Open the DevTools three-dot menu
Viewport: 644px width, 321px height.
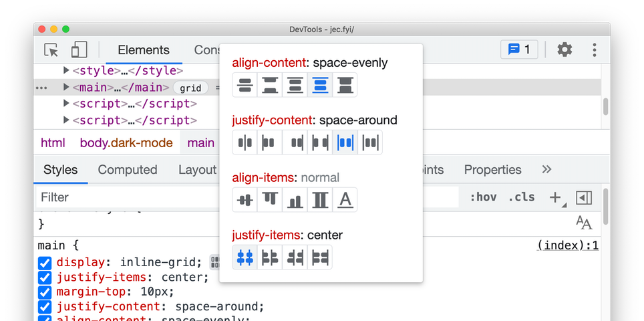point(595,49)
